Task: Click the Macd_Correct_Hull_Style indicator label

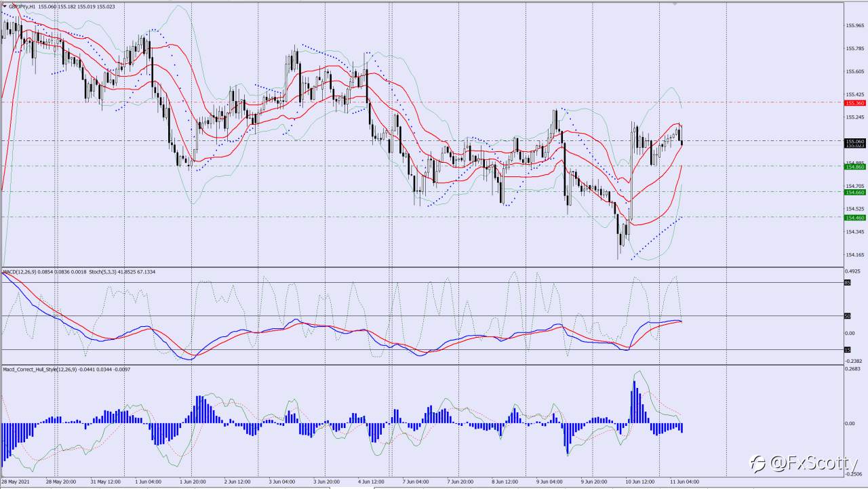Action: tap(66, 370)
